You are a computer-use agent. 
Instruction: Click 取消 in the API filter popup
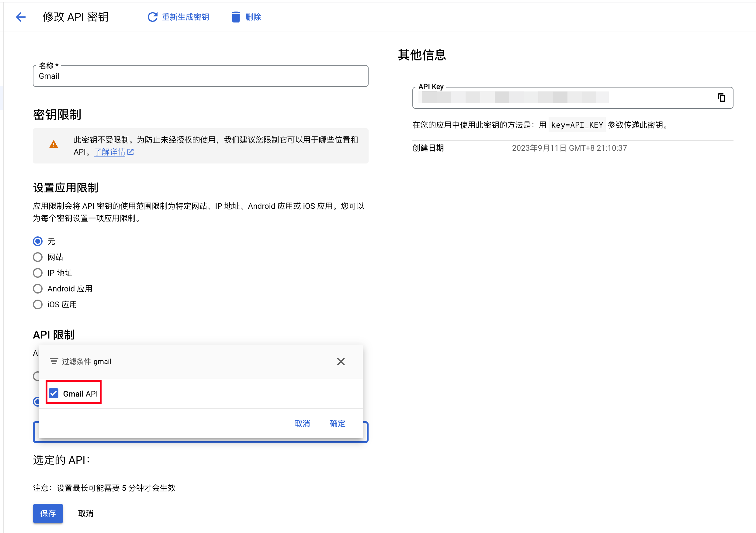(302, 423)
